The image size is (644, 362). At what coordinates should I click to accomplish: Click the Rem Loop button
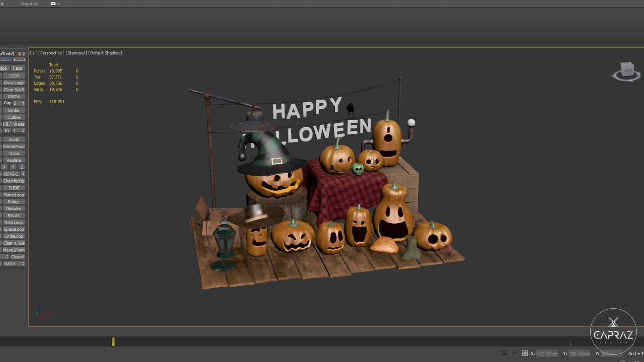[14, 223]
